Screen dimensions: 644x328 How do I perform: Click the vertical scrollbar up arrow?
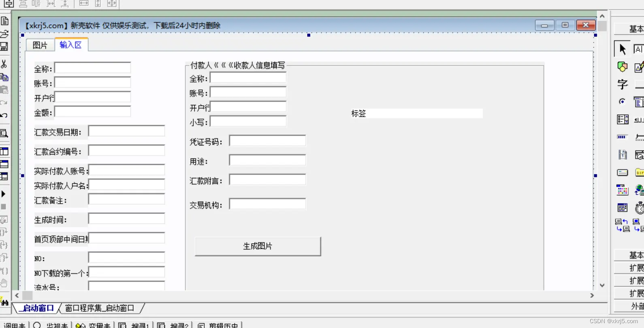602,16
